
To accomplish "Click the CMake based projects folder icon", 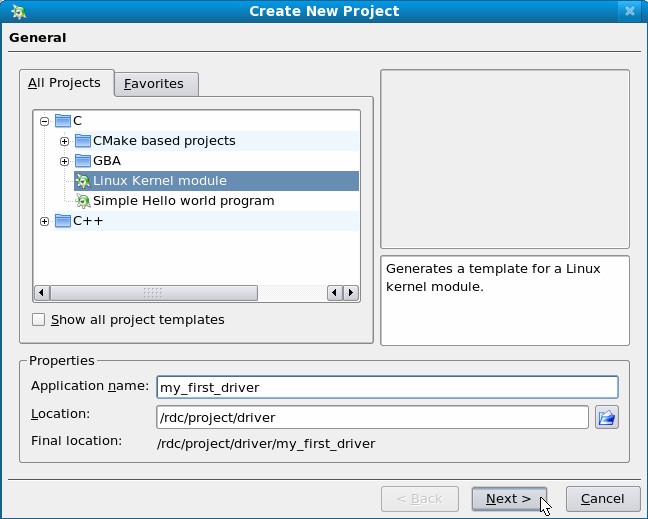I will pyautogui.click(x=83, y=141).
